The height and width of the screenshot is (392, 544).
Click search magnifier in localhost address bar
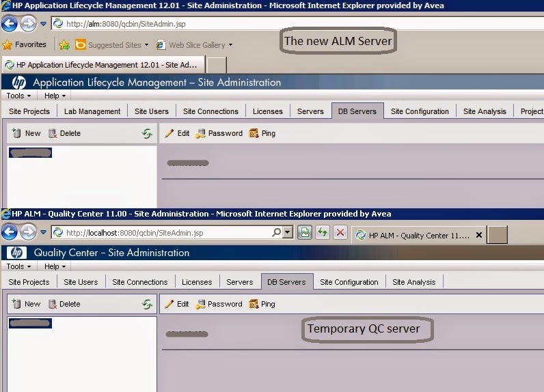(277, 232)
